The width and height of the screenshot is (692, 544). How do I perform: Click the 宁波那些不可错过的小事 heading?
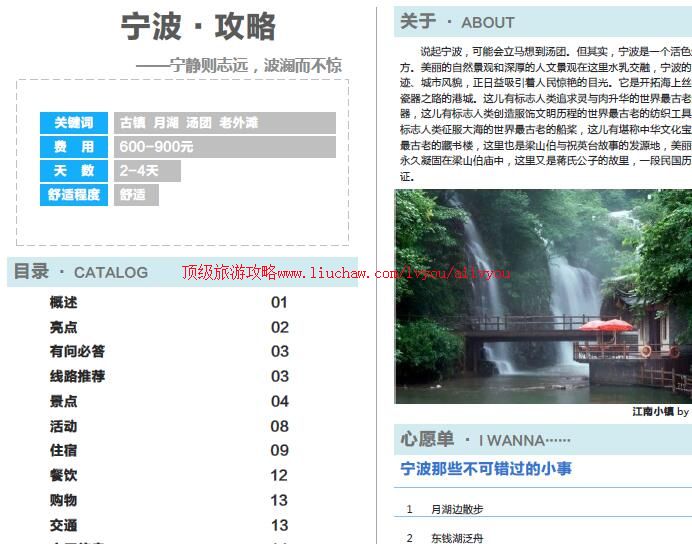486,469
